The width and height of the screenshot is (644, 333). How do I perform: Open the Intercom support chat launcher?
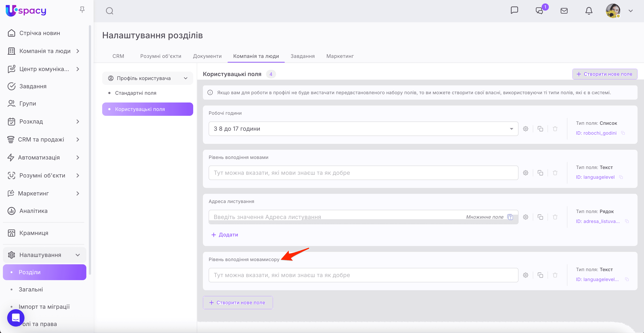click(16, 318)
